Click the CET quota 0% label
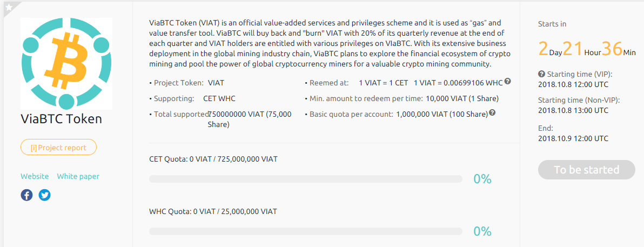The width and height of the screenshot is (644, 247). click(482, 179)
